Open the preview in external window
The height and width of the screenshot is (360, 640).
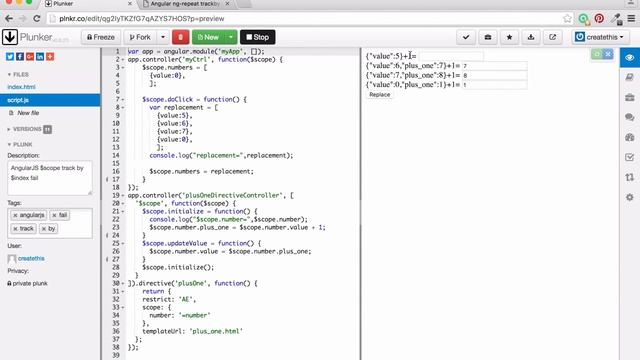click(x=553, y=37)
